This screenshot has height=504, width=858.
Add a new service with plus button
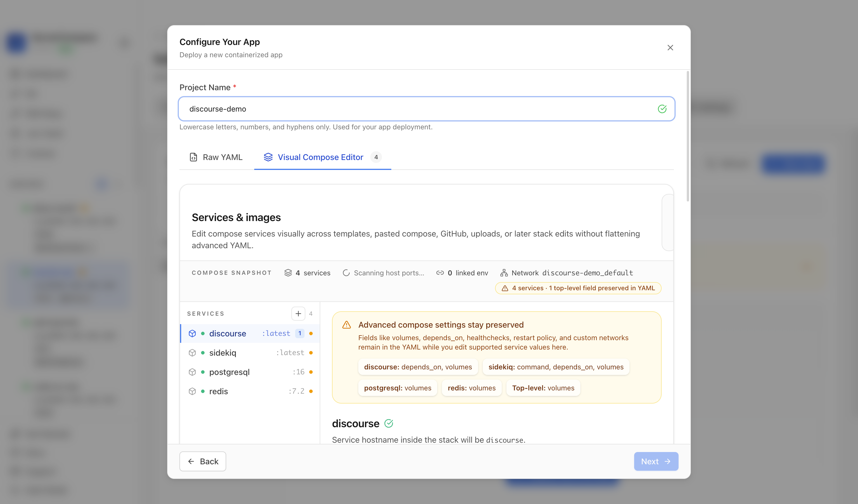coord(298,313)
